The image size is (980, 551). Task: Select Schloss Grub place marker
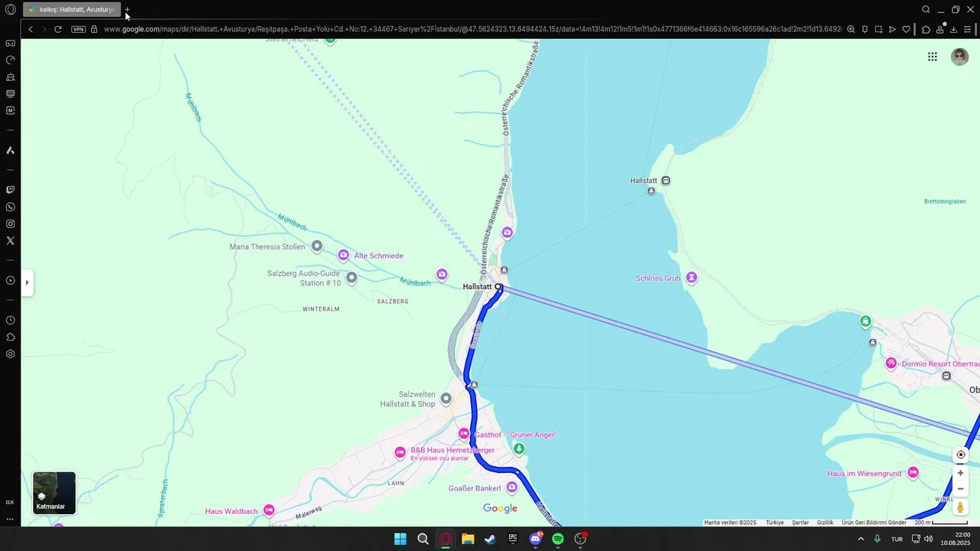tap(691, 278)
